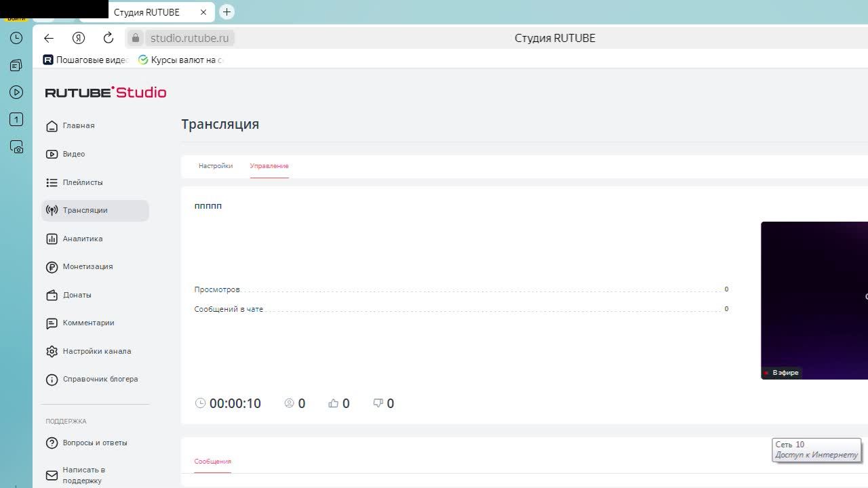Screen dimensions: 868x488
Task: Click the studio.rutube.ru address field
Action: tap(190, 38)
